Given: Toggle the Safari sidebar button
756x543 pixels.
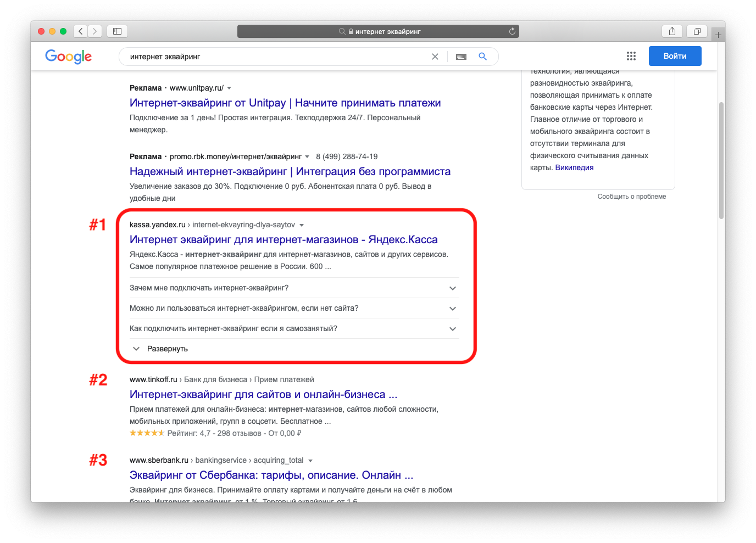Looking at the screenshot, I should (117, 31).
